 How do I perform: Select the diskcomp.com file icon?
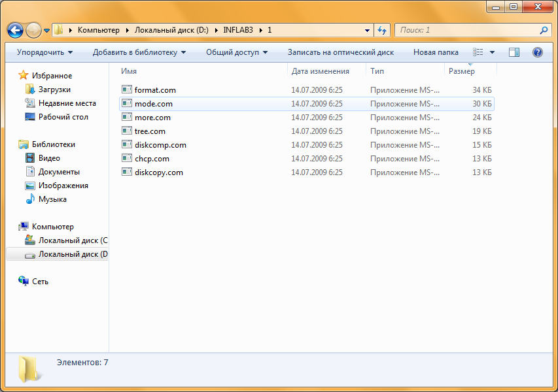click(x=127, y=144)
